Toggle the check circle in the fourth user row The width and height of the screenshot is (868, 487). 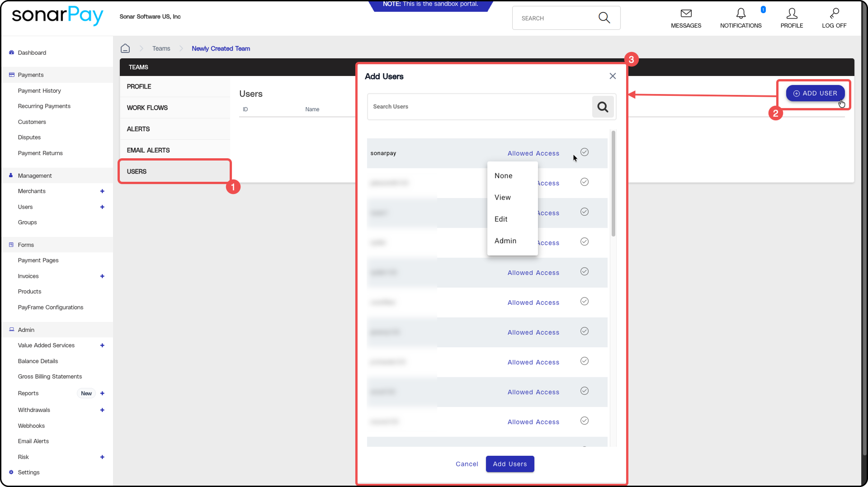(x=585, y=242)
